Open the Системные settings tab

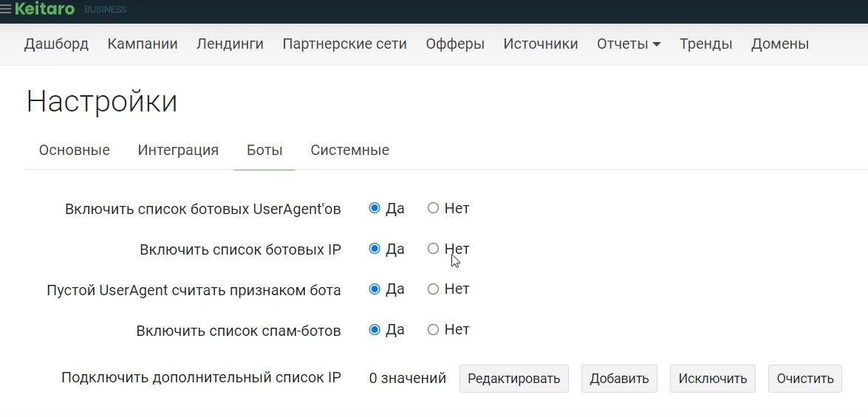coord(350,150)
